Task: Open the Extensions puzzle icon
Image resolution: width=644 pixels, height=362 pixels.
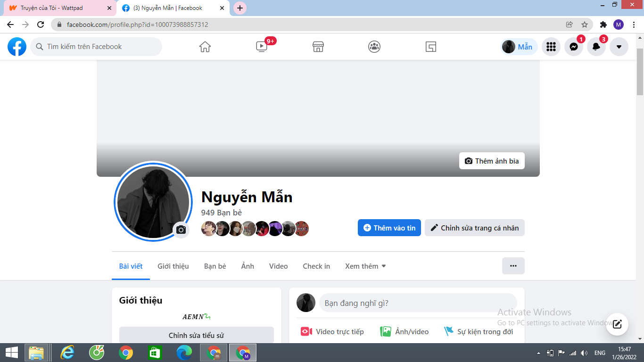Action: tap(603, 25)
